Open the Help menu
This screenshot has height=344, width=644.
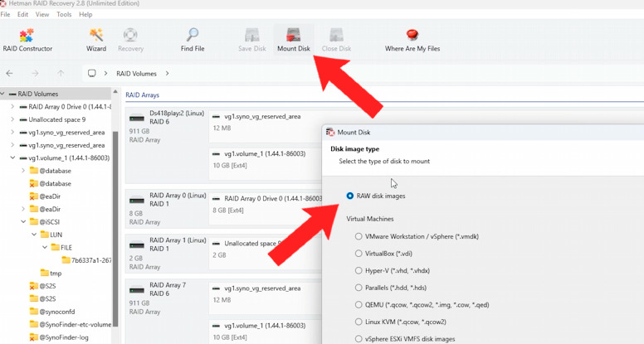click(85, 14)
